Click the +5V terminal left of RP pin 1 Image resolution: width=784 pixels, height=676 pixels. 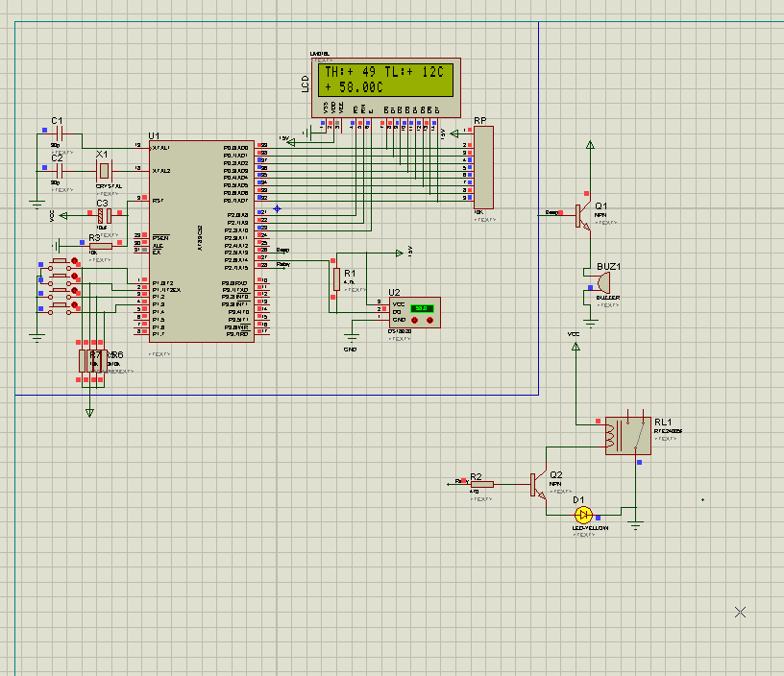pyautogui.click(x=454, y=133)
